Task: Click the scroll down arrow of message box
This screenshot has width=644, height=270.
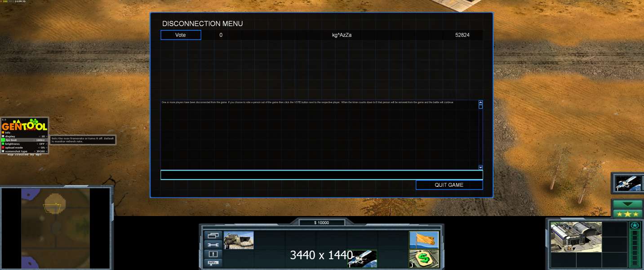Action: [x=480, y=167]
